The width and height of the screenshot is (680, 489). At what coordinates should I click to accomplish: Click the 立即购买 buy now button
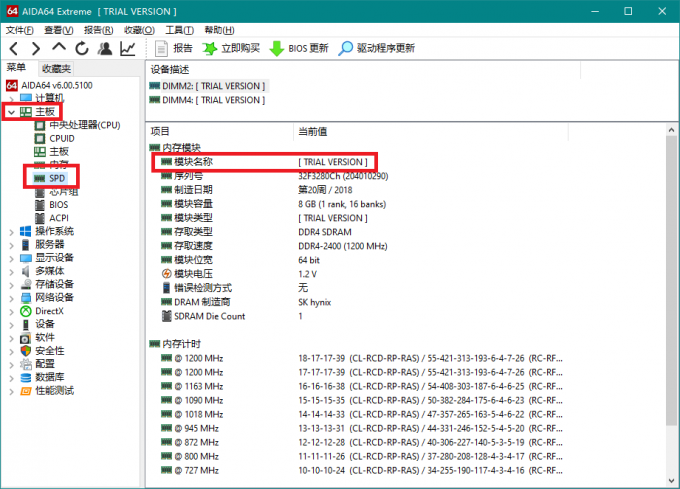pyautogui.click(x=231, y=48)
